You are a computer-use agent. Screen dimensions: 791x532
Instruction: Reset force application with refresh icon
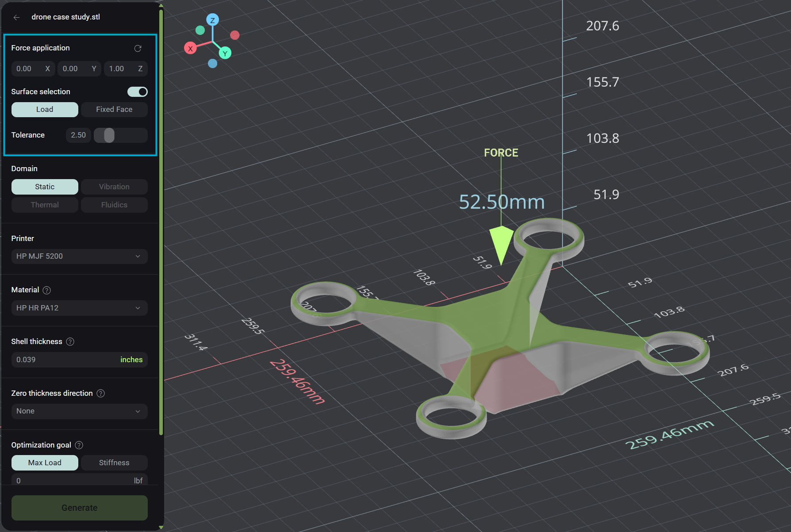point(138,48)
